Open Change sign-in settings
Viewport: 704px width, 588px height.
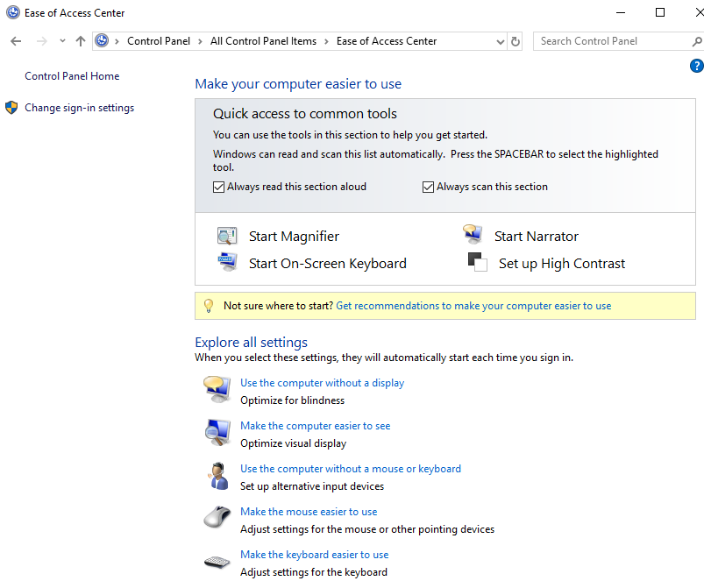point(80,108)
